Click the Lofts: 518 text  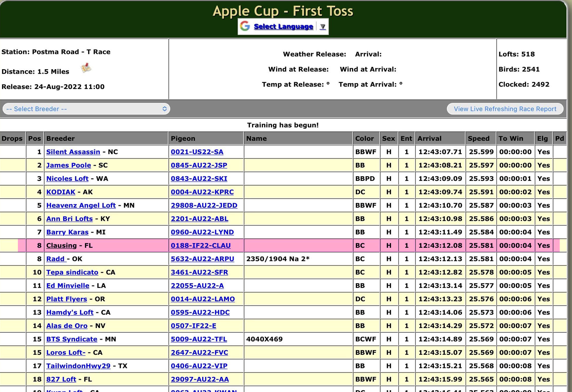tap(517, 54)
